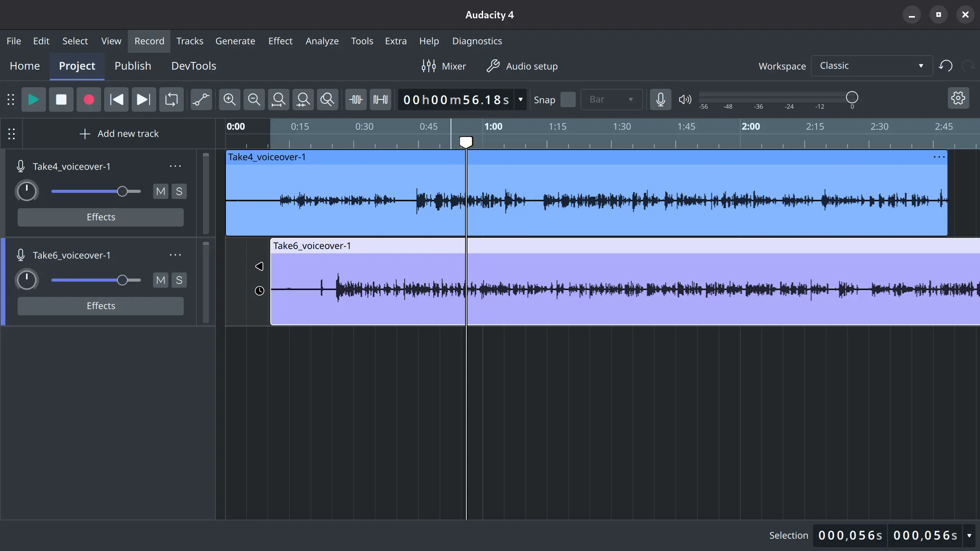The height and width of the screenshot is (551, 980).
Task: Click the trim audio outside selection icon
Action: (x=356, y=100)
